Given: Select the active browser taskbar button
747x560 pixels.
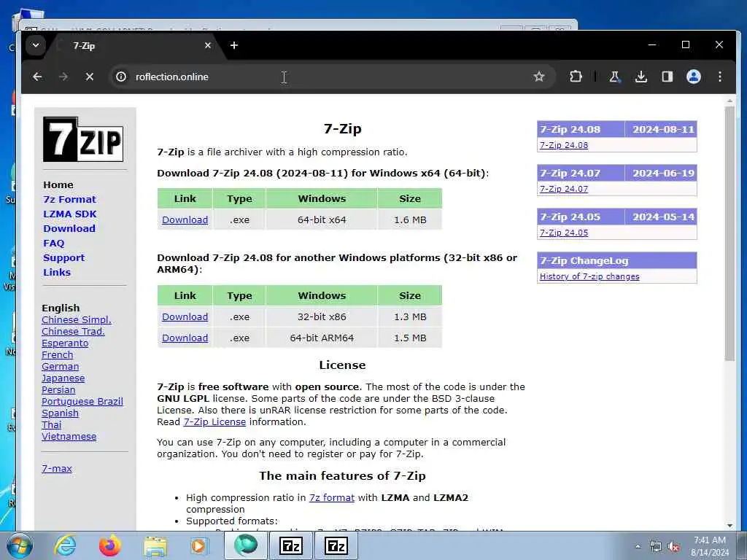Looking at the screenshot, I should [x=246, y=545].
